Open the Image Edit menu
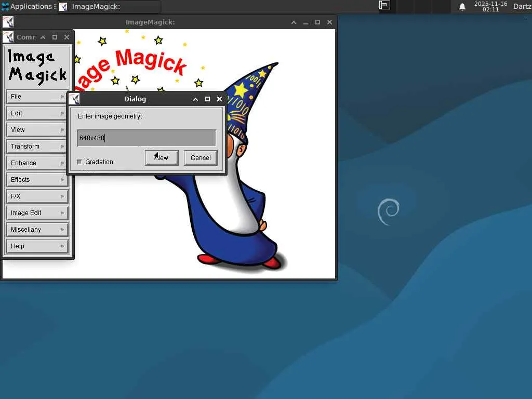The height and width of the screenshot is (399, 532). 37,213
